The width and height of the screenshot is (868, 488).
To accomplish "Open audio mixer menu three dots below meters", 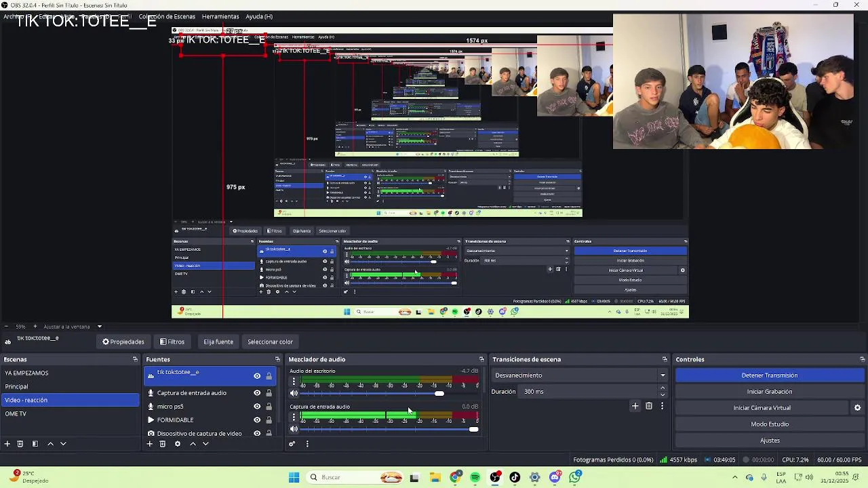I will [x=307, y=444].
